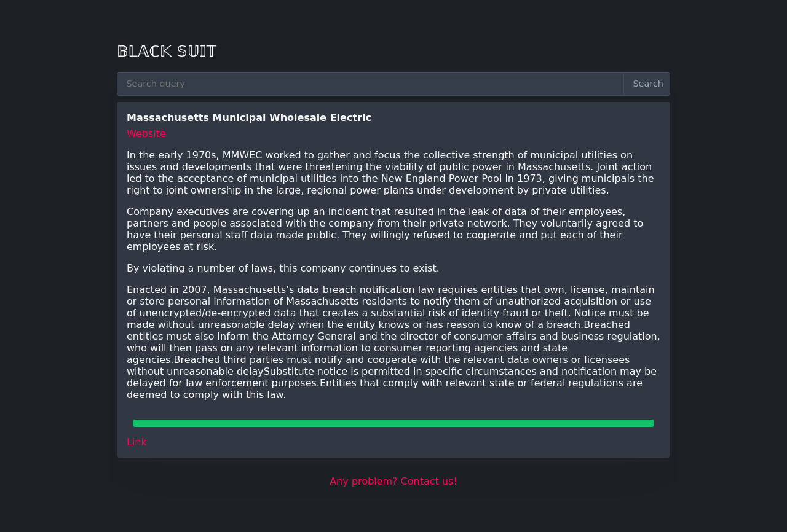Click the Any problem? Contact us! link
Image resolution: width=787 pixels, height=532 pixels.
393,482
